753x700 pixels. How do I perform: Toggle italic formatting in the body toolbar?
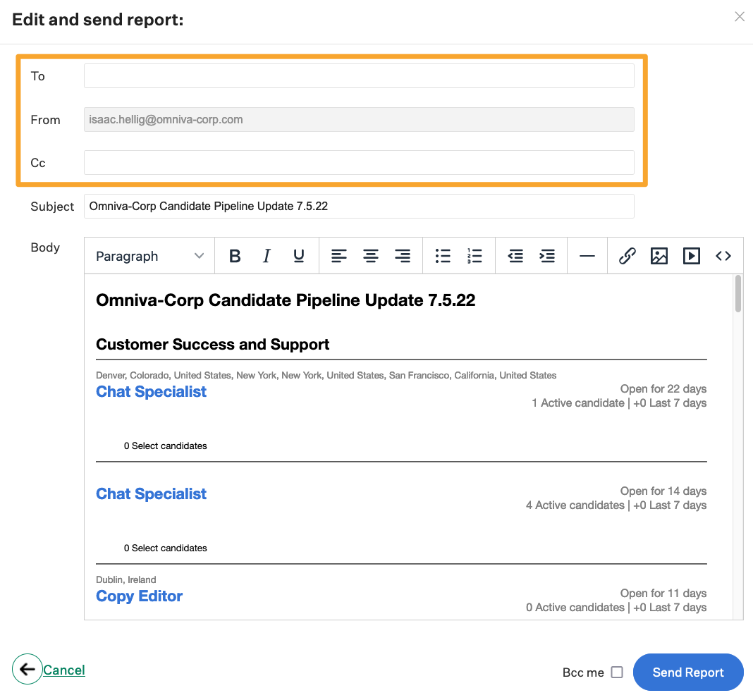[x=267, y=256]
